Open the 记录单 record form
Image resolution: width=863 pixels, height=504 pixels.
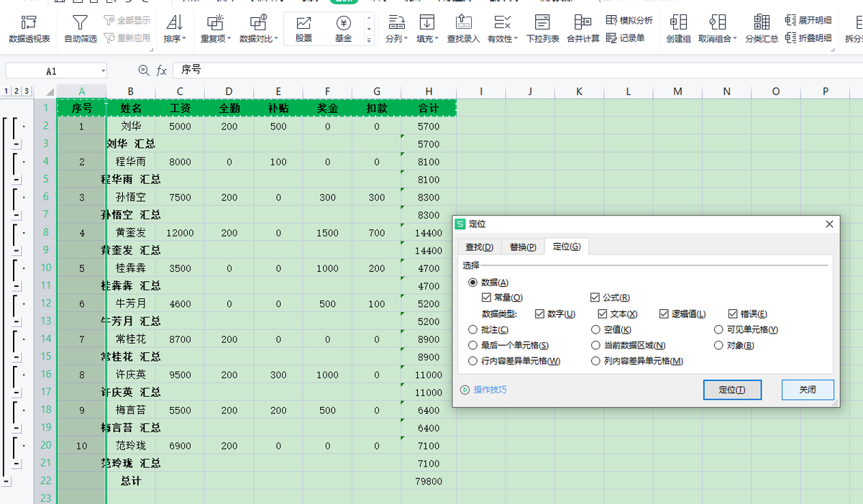click(625, 37)
